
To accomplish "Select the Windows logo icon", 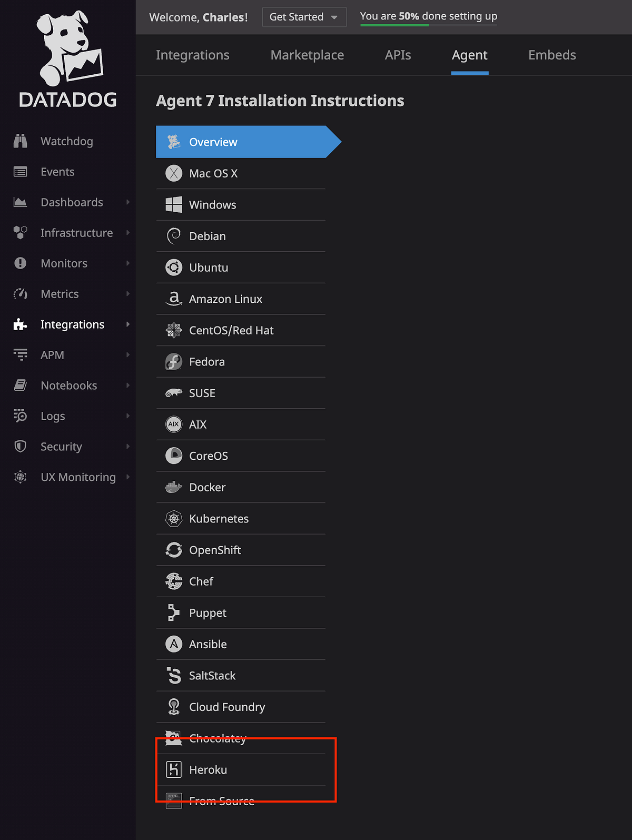I will coord(174,205).
